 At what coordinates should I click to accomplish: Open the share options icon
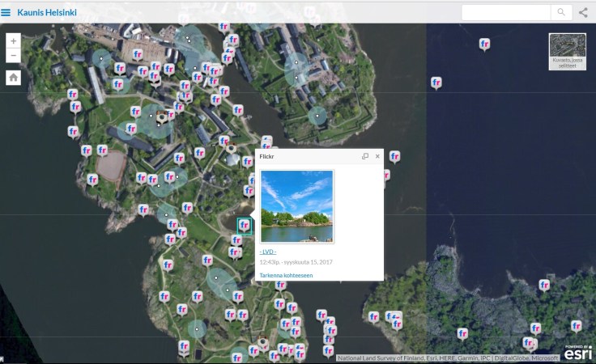583,12
